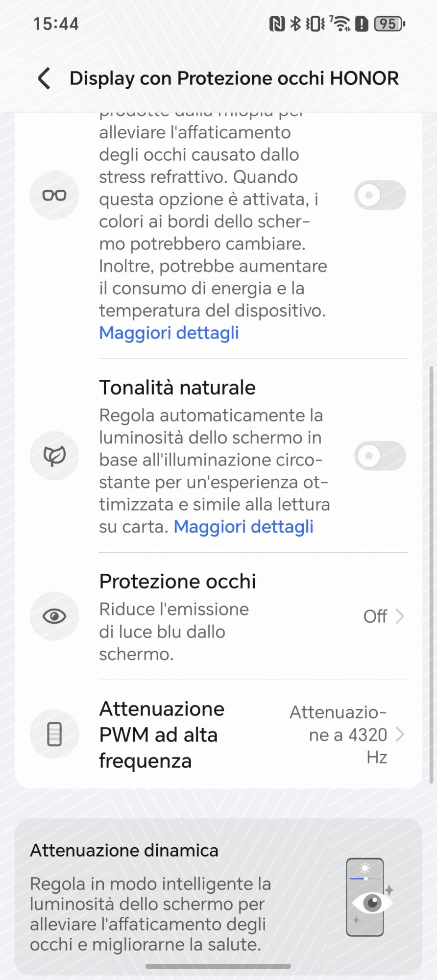Tap the vertical scrollbar on right edge
The height and width of the screenshot is (980, 437).
[431, 573]
